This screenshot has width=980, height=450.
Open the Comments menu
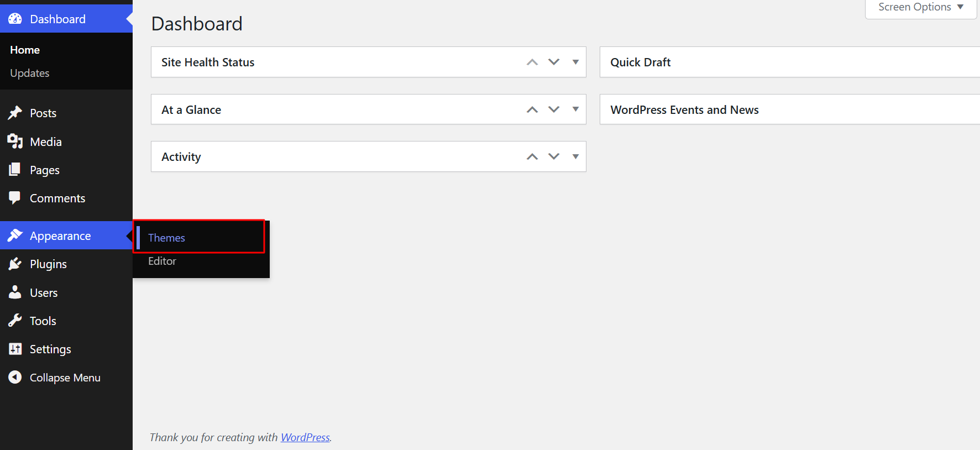pos(66,198)
